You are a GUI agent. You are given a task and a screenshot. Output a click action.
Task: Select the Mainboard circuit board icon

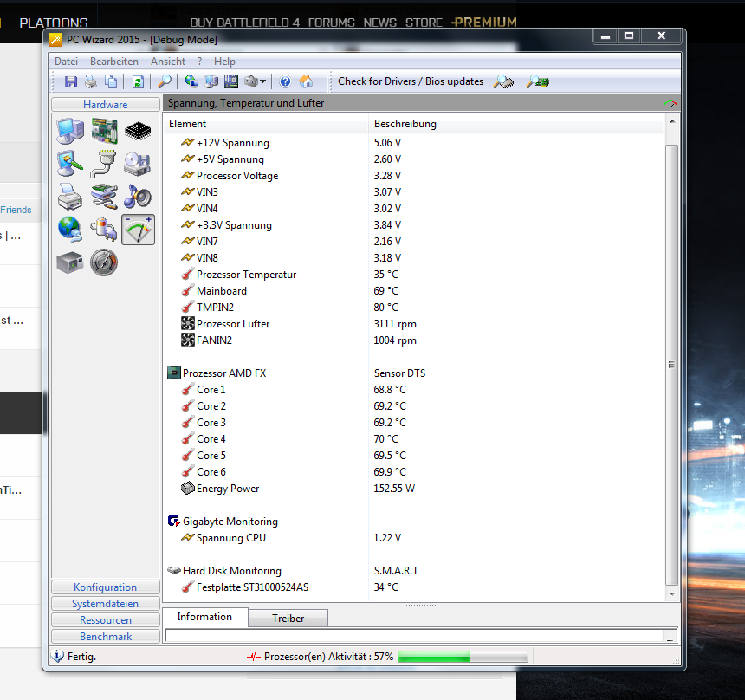[x=104, y=131]
